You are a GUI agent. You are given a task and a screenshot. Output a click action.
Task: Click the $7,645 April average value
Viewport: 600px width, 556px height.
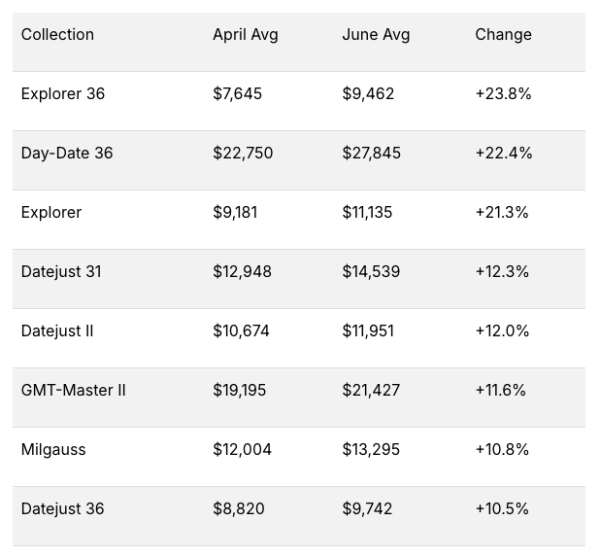[x=237, y=94]
